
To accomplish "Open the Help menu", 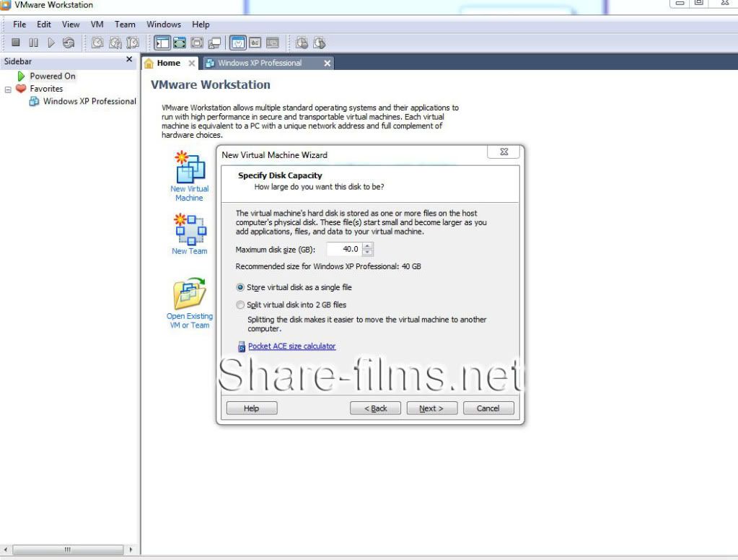I will tap(201, 25).
